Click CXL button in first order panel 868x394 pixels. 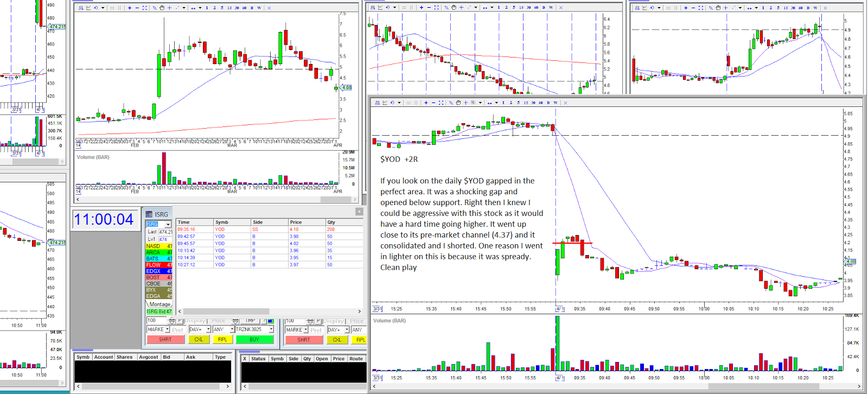pyautogui.click(x=199, y=340)
